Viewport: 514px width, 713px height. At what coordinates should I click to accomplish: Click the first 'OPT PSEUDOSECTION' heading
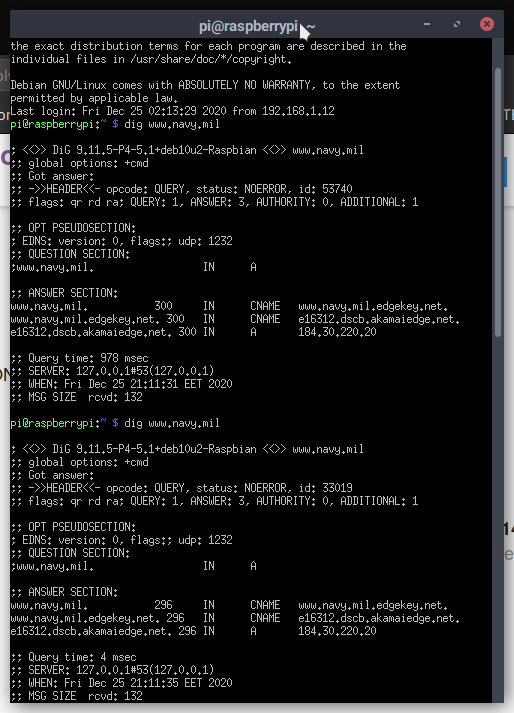(x=73, y=228)
